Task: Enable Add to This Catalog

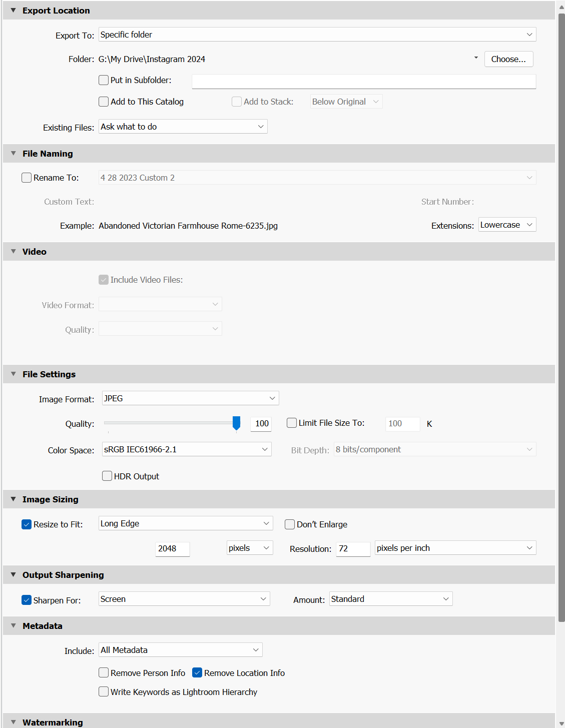Action: pyautogui.click(x=104, y=102)
